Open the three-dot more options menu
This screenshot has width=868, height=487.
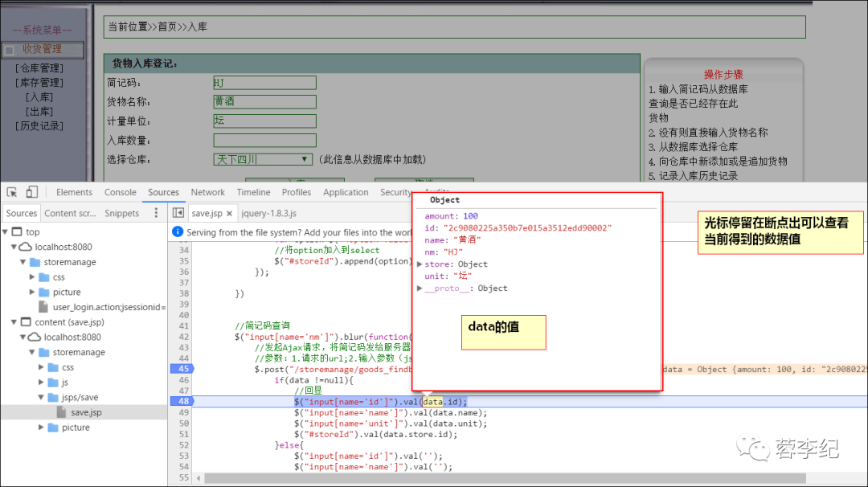(155, 212)
